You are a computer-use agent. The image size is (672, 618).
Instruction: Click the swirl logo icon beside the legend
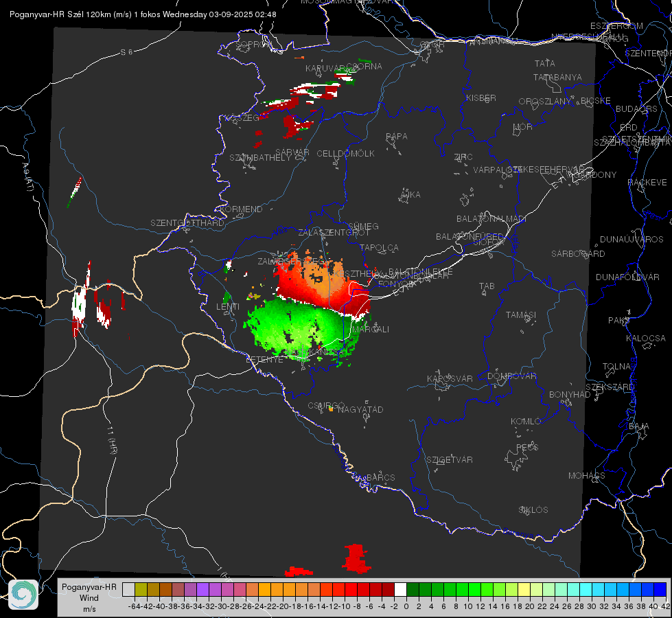tap(23, 595)
